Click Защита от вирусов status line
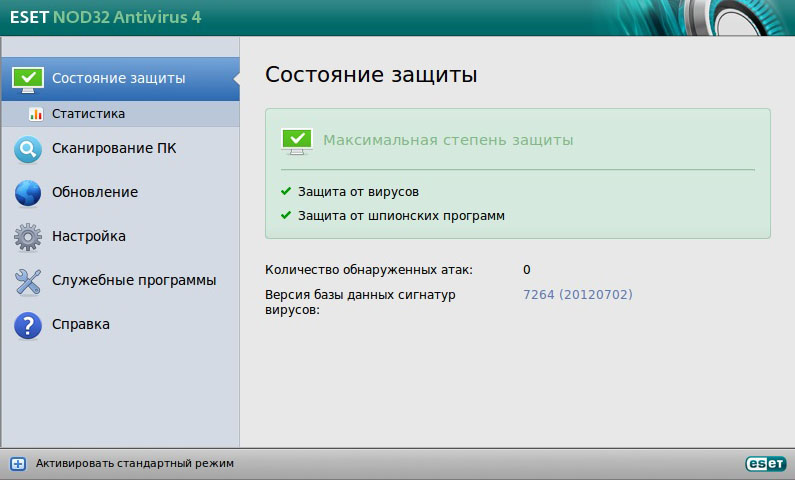This screenshot has width=795, height=480. pyautogui.click(x=358, y=192)
